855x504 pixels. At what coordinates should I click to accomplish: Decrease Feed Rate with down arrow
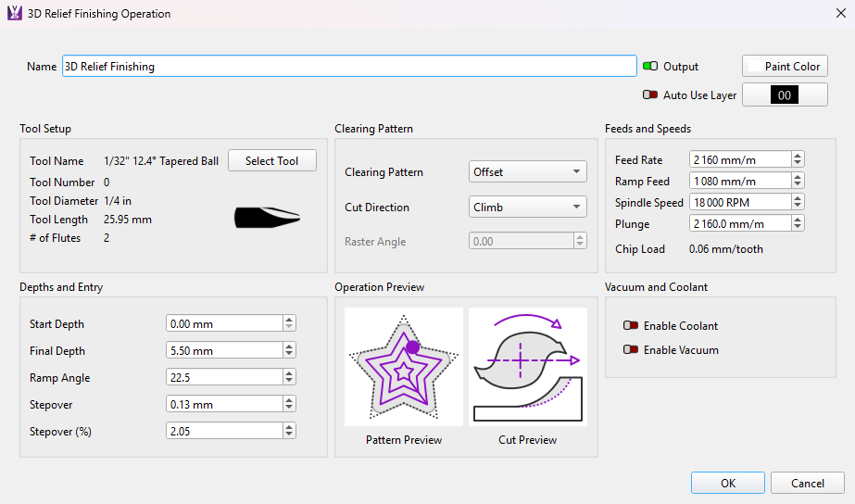(x=798, y=163)
